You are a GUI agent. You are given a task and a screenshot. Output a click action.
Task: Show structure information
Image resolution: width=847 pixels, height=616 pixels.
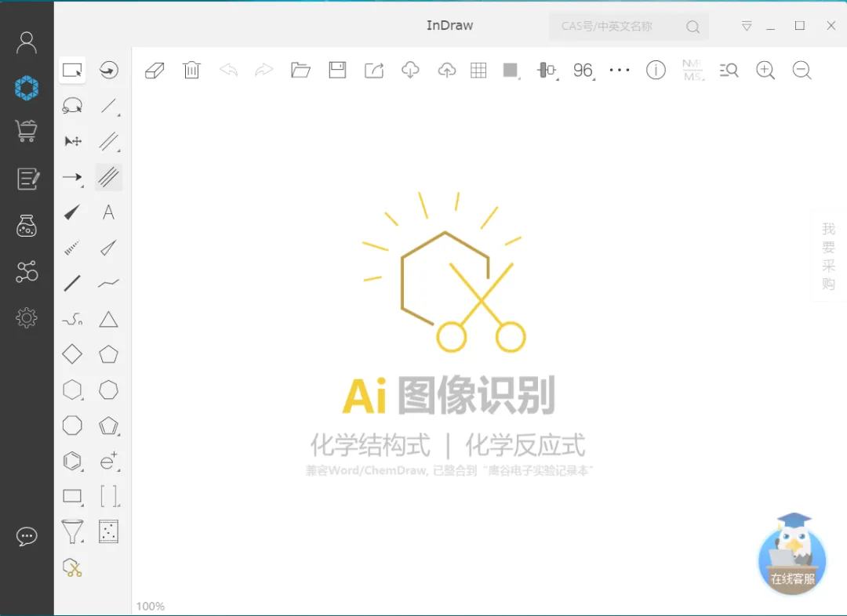tap(656, 71)
